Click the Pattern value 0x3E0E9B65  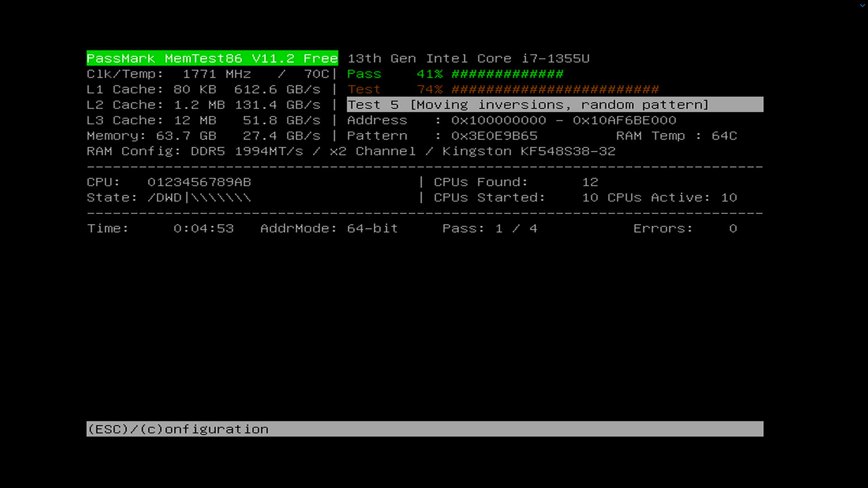(494, 136)
